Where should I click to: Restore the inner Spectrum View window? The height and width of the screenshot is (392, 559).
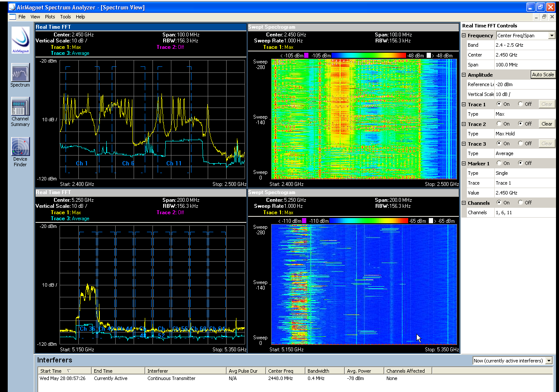(x=544, y=17)
